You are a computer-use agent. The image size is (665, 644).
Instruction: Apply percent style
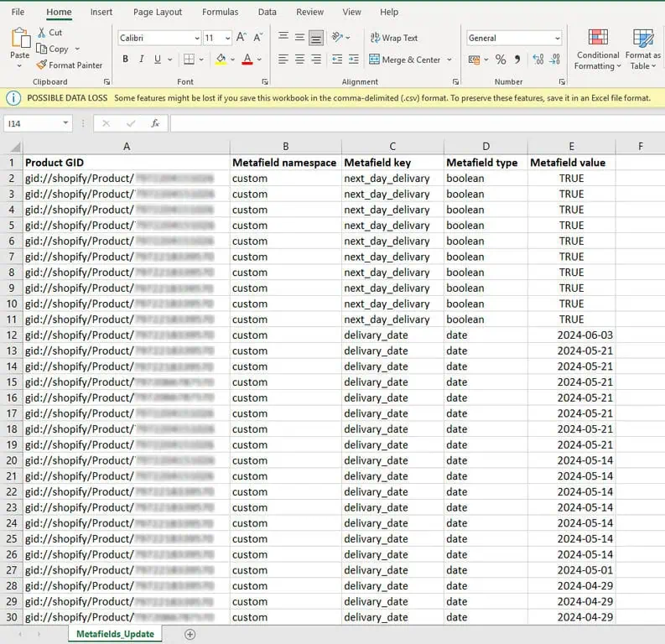coord(501,60)
